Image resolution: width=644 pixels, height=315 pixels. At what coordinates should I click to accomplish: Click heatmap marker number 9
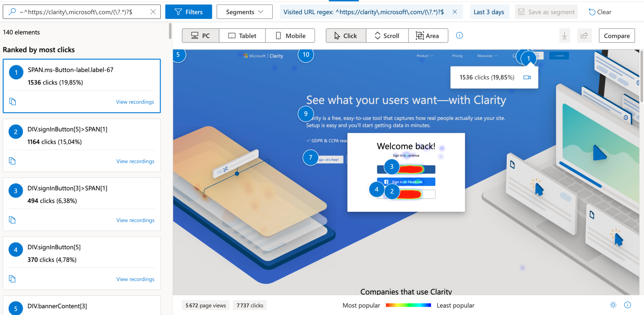[x=306, y=114]
